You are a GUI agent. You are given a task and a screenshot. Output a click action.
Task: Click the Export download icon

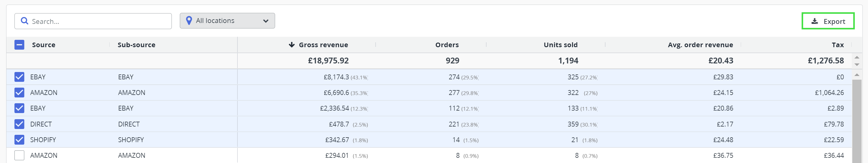click(x=815, y=21)
